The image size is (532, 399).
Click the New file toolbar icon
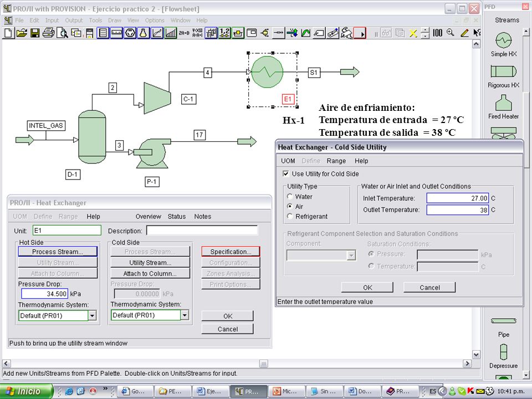coord(9,33)
